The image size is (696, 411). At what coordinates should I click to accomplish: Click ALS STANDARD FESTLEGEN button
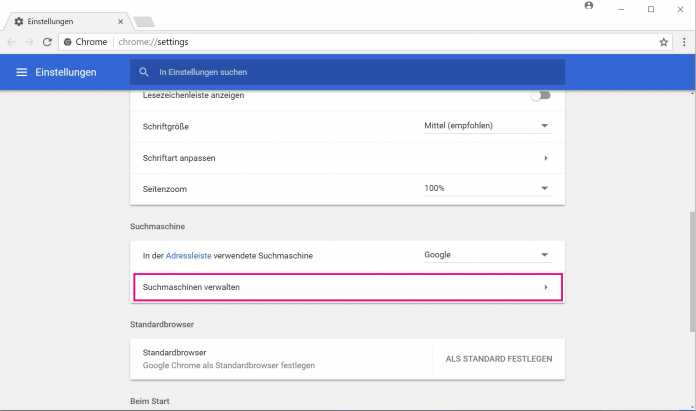pyautogui.click(x=498, y=358)
